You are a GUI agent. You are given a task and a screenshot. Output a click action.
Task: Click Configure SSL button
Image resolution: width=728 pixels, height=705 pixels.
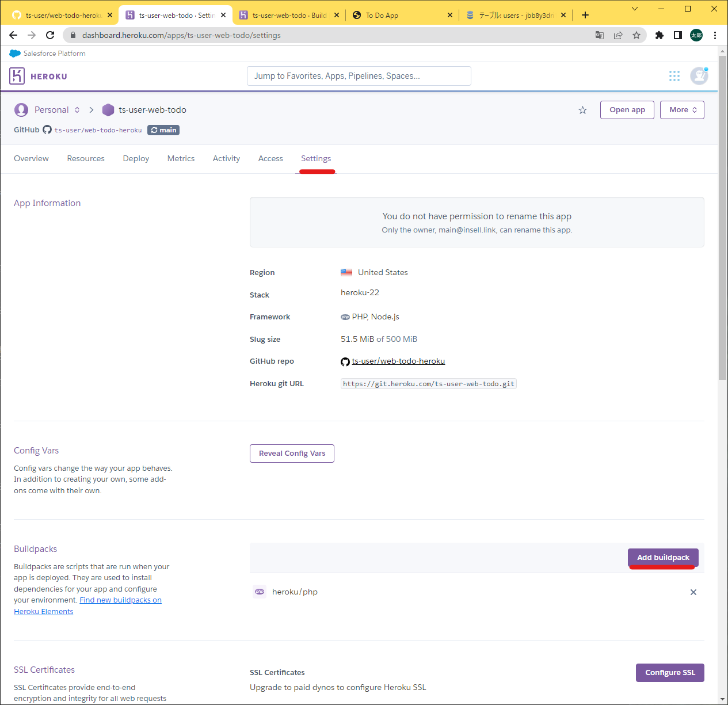pyautogui.click(x=670, y=673)
